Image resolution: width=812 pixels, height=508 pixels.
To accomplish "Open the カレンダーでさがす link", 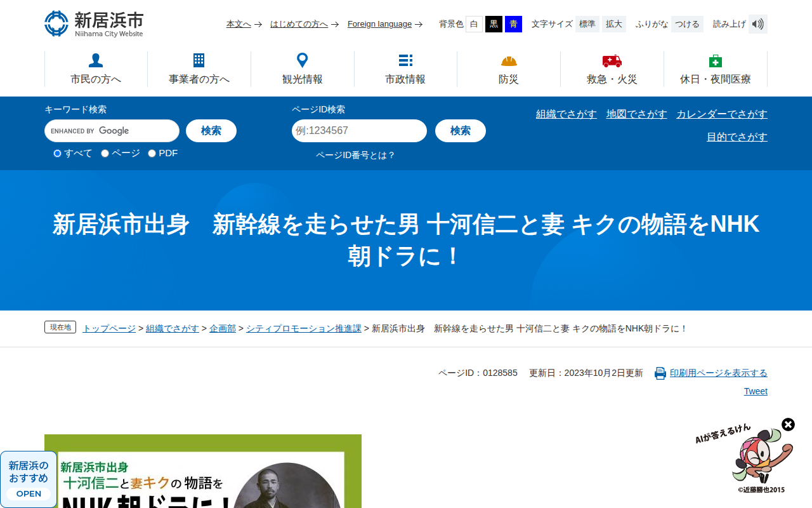I will (722, 114).
